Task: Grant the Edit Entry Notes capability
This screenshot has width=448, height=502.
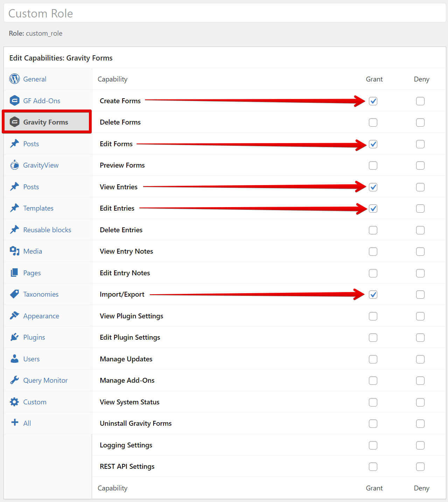Action: 373,273
